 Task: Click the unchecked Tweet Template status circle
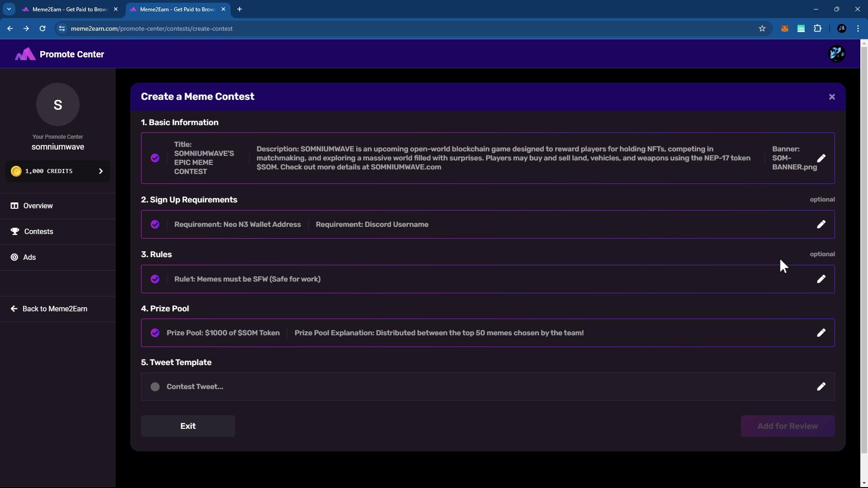coord(155,386)
